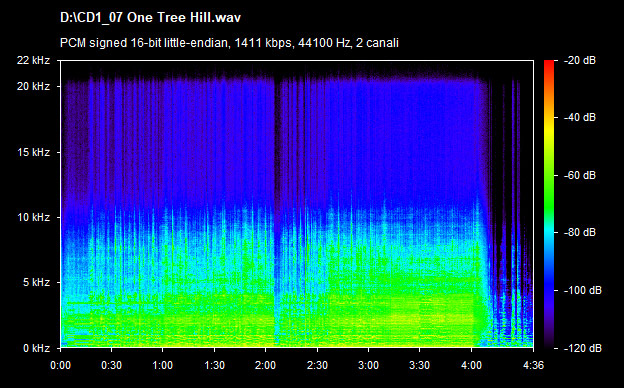Screen dimensions: 624x388
Task: Click the 5 kHz frequency axis label
Action: pyautogui.click(x=36, y=283)
